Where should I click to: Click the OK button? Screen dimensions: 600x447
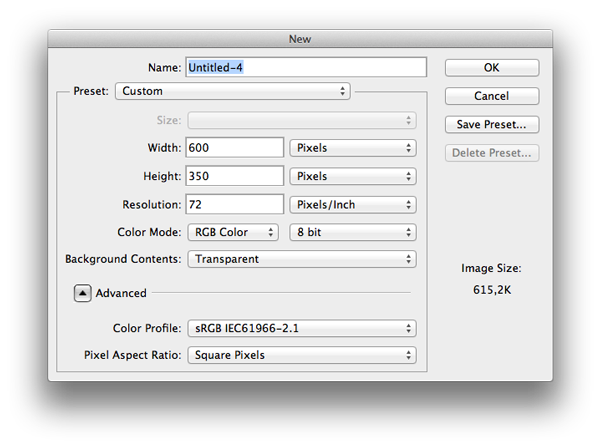point(492,68)
